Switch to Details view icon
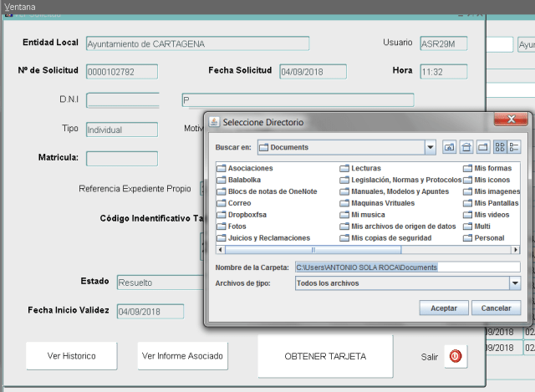Image resolution: width=535 pixels, height=392 pixels. [514, 147]
